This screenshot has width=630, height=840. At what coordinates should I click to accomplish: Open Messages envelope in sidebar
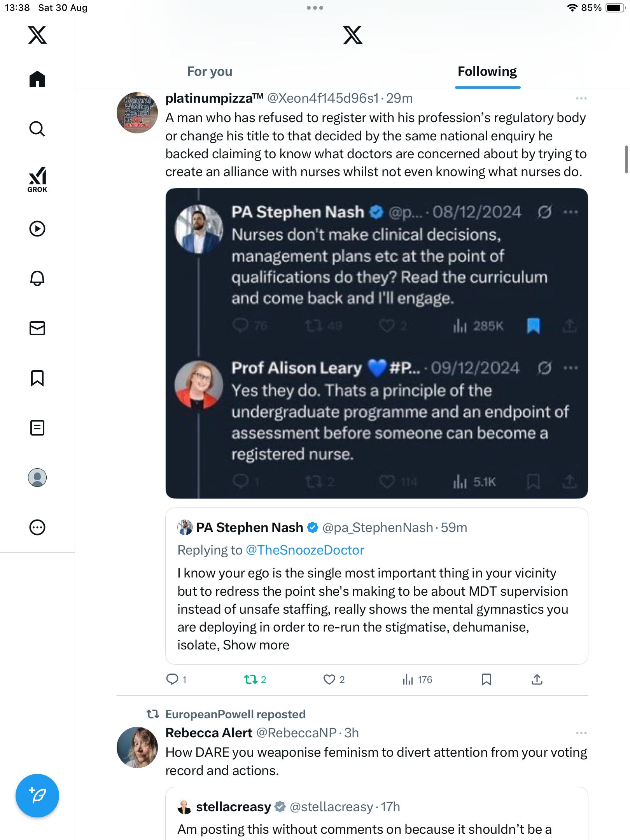tap(37, 328)
